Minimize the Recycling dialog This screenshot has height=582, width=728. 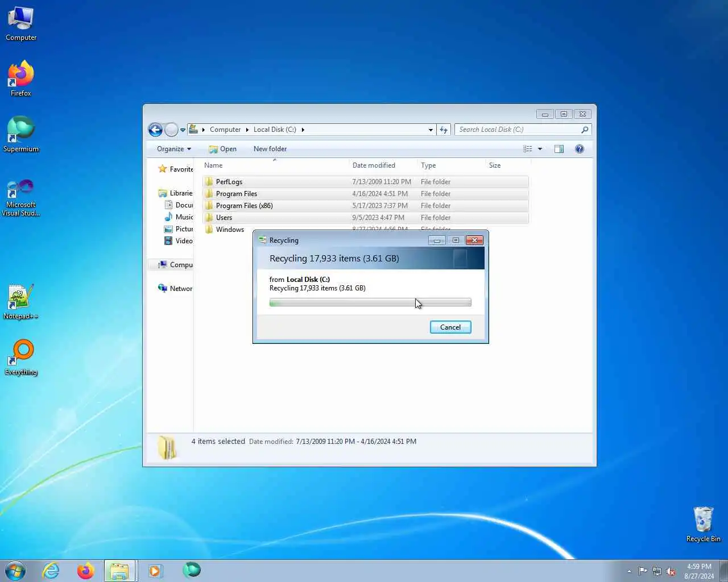(x=437, y=240)
